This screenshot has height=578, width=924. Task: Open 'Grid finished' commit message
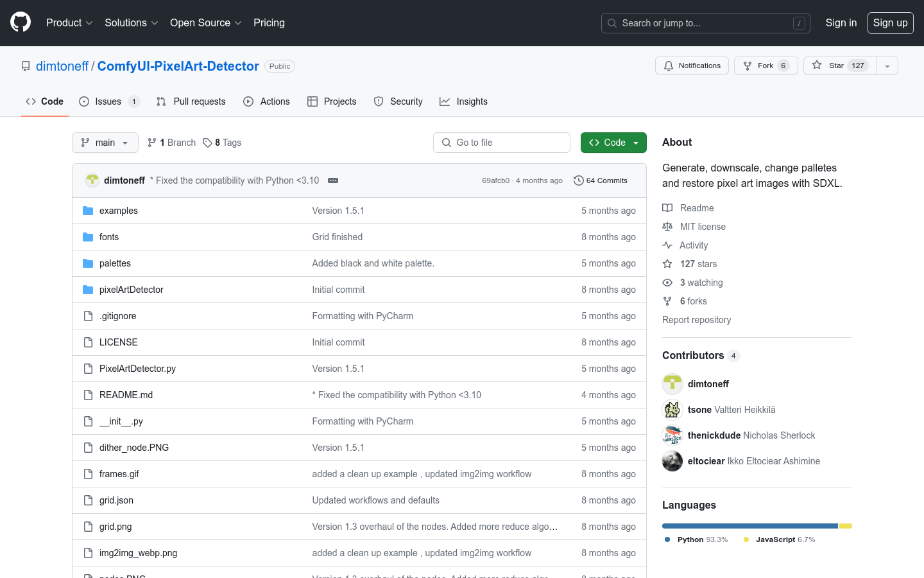coord(338,237)
